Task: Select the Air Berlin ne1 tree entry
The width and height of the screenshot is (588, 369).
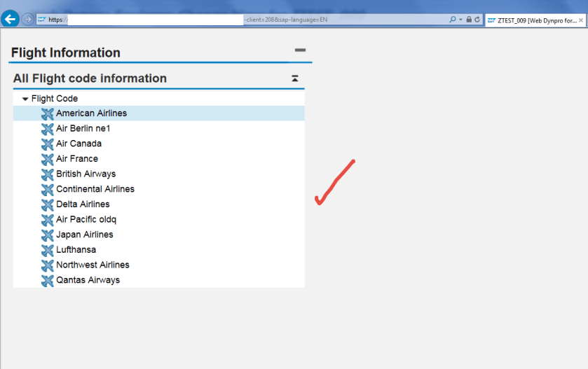Action: 83,129
